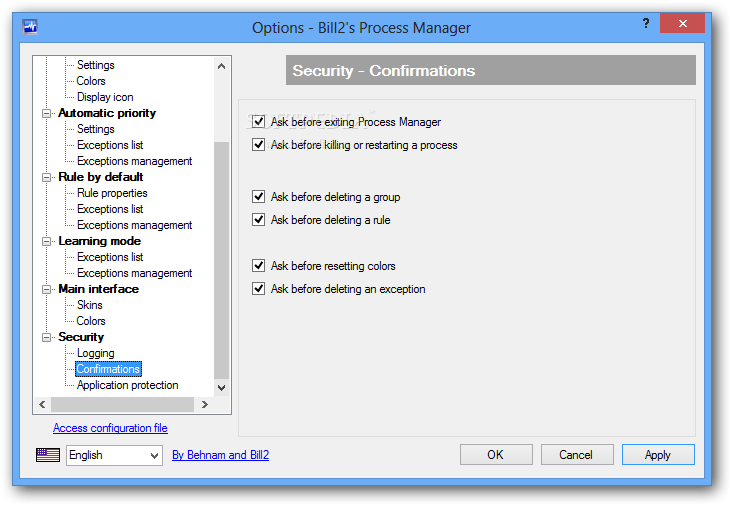Viewport: 732px width, 506px height.
Task: Toggle Ask before deleting an exception
Action: tap(258, 288)
